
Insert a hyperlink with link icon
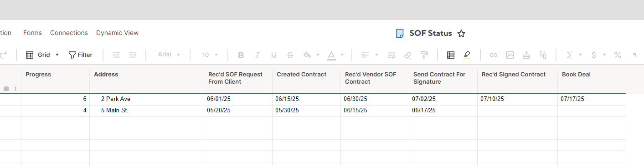click(493, 55)
